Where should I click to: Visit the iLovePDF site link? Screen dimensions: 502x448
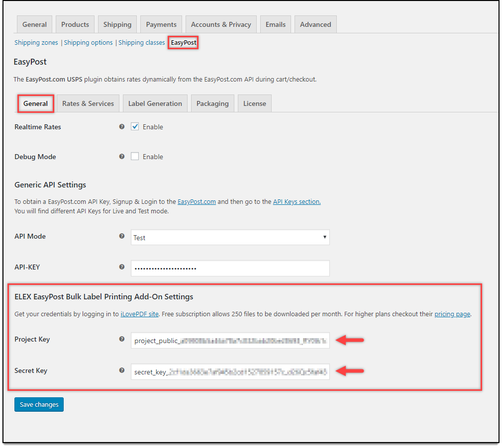pos(140,314)
